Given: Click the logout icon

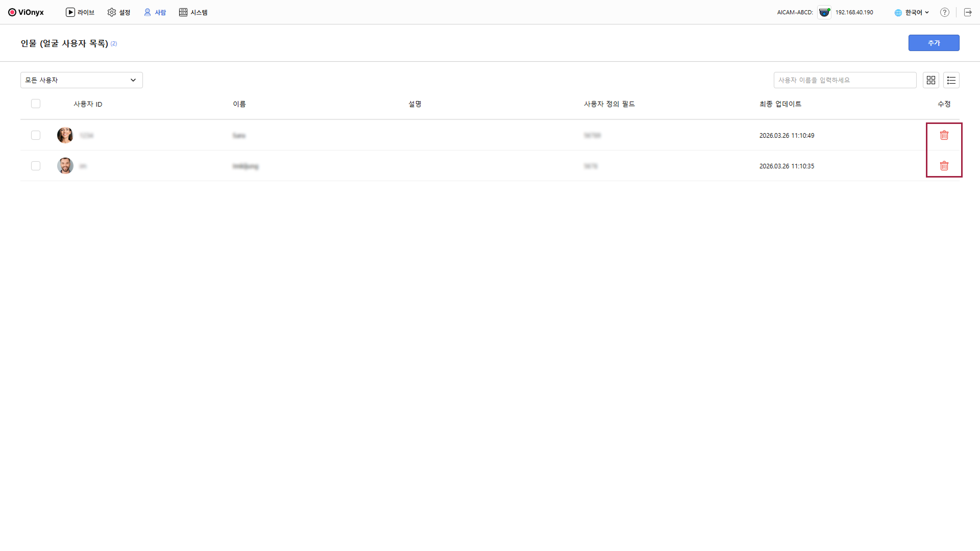Looking at the screenshot, I should (967, 12).
